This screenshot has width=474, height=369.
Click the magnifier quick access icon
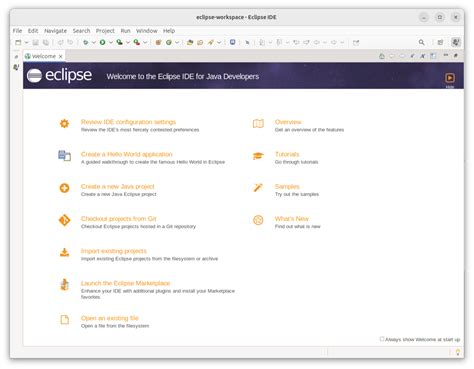coord(422,42)
